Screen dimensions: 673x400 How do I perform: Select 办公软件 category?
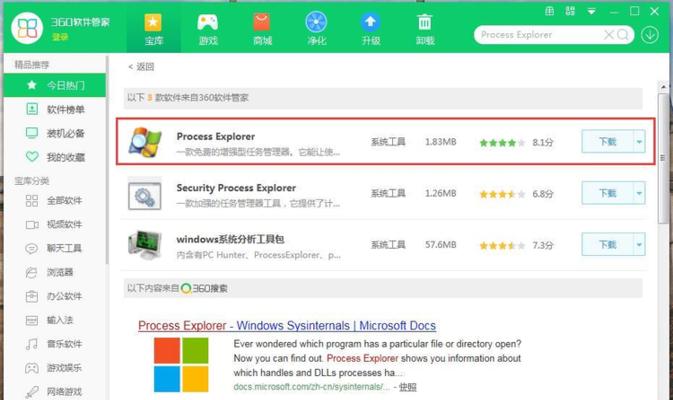[55, 296]
